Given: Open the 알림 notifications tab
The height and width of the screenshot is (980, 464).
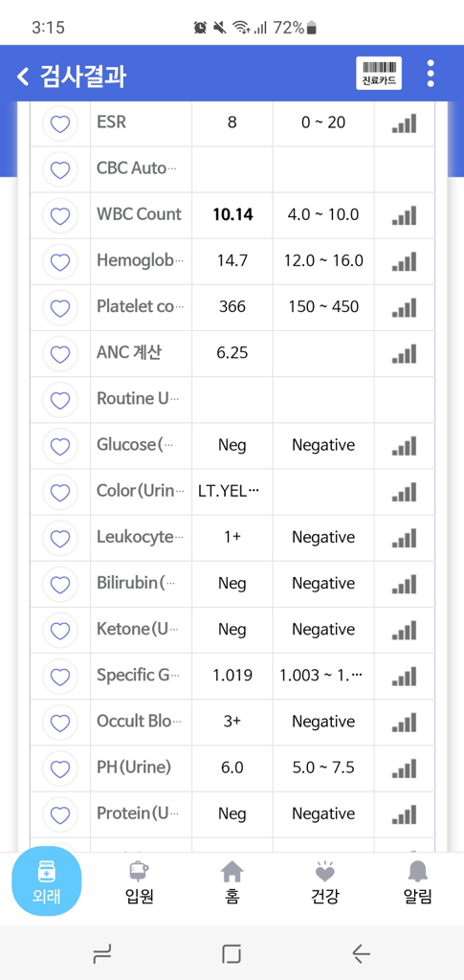Looking at the screenshot, I should click(417, 883).
